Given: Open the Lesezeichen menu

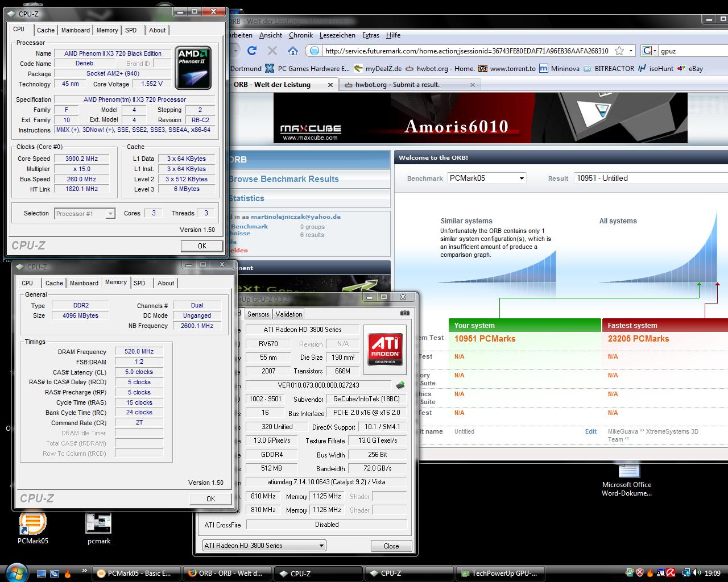Looking at the screenshot, I should tap(337, 35).
